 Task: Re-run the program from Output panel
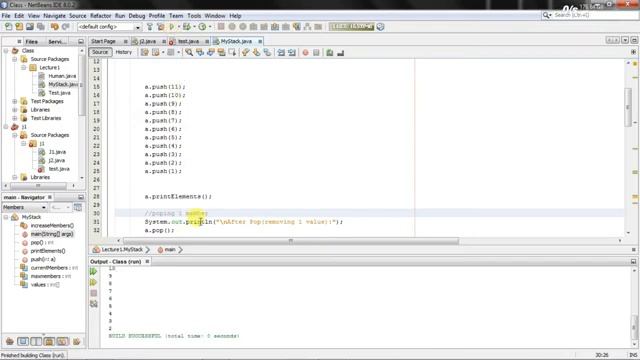point(93,271)
